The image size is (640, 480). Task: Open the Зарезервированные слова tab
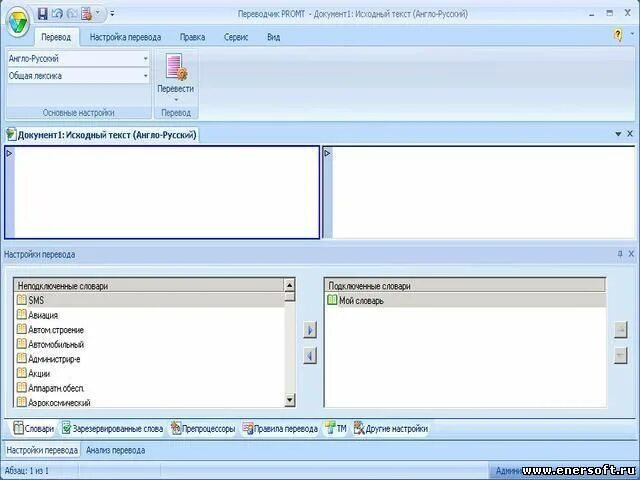pos(112,429)
